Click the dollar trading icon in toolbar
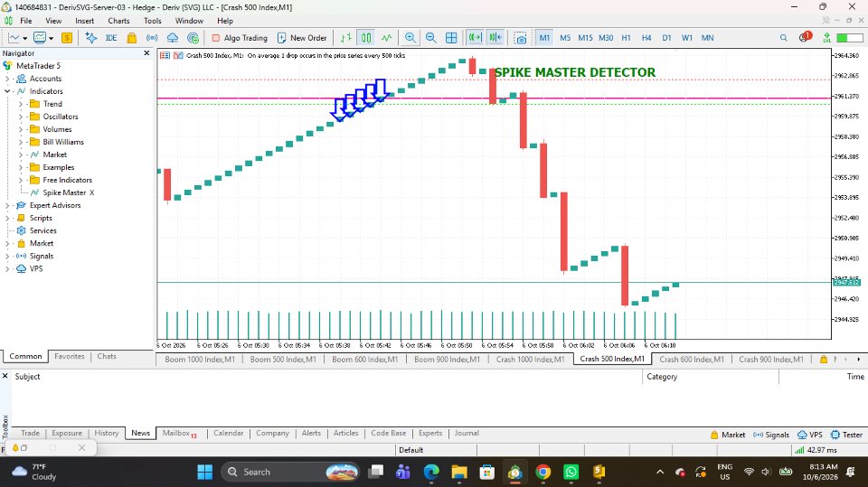868x487 pixels. pos(67,38)
